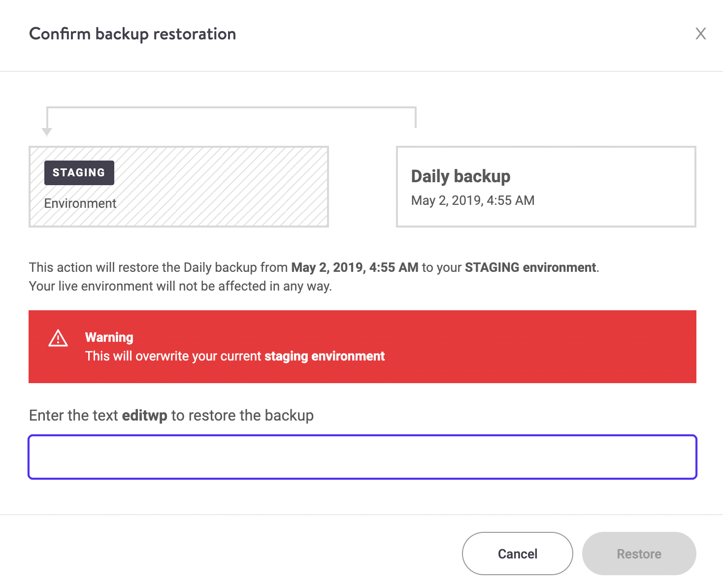Viewport: 723px width, 588px height.
Task: Click the Environment label under STAGING
Action: click(x=80, y=203)
